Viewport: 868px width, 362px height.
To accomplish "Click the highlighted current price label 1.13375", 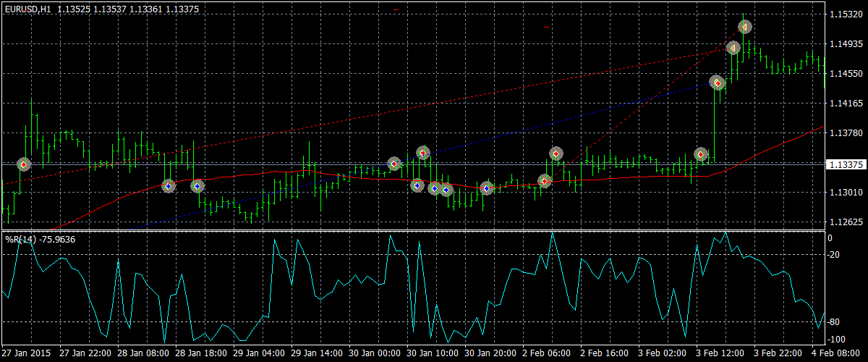I will click(x=846, y=164).
